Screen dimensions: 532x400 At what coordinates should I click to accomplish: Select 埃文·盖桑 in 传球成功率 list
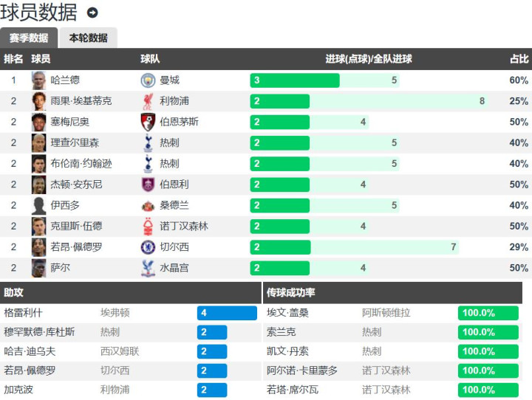(x=288, y=313)
